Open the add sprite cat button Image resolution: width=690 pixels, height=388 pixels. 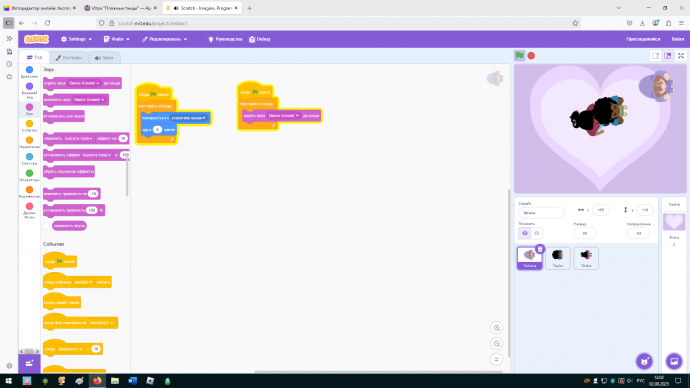pyautogui.click(x=644, y=362)
